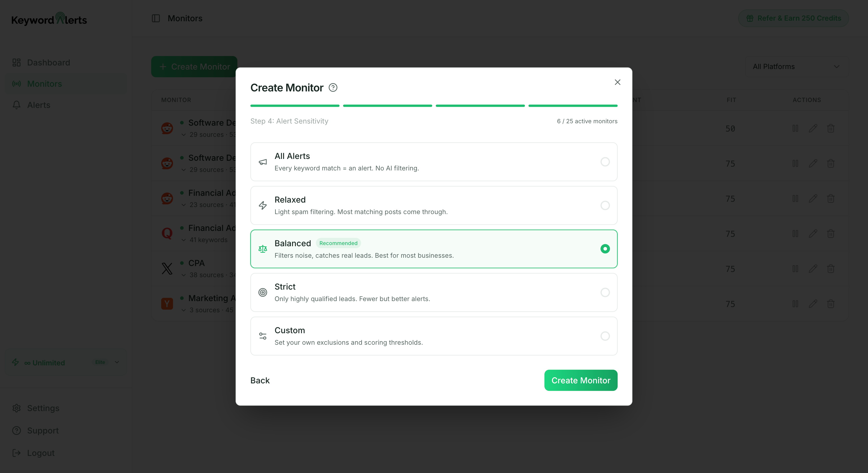Expand the 41 keywords chevron

(184, 240)
